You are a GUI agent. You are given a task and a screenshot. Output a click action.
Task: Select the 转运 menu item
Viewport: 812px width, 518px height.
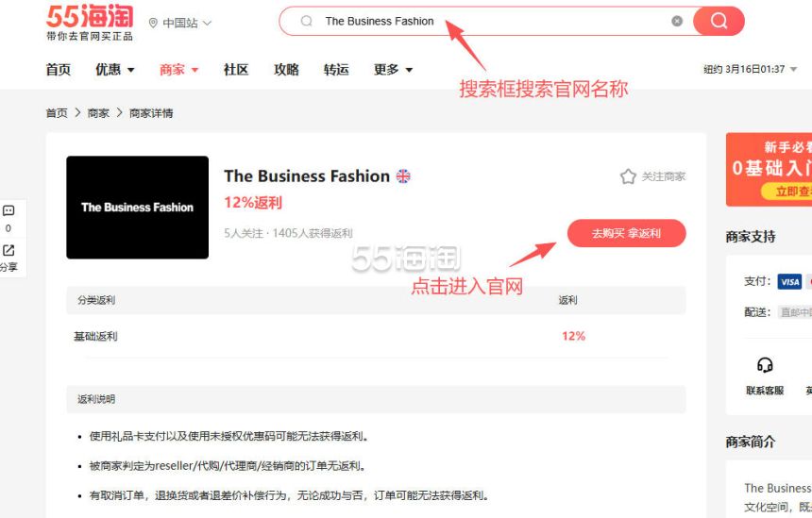point(336,70)
